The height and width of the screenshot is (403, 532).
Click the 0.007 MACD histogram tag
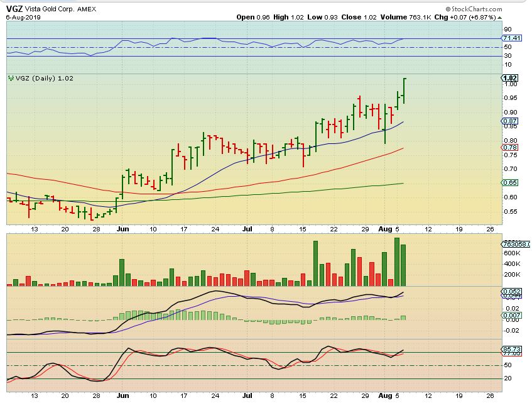[512, 316]
